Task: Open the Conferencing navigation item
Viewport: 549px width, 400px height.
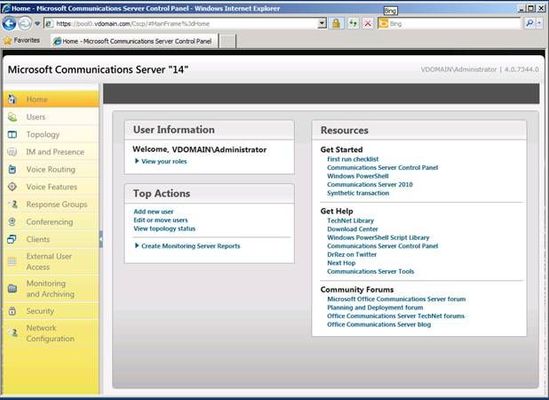Action: [x=52, y=222]
